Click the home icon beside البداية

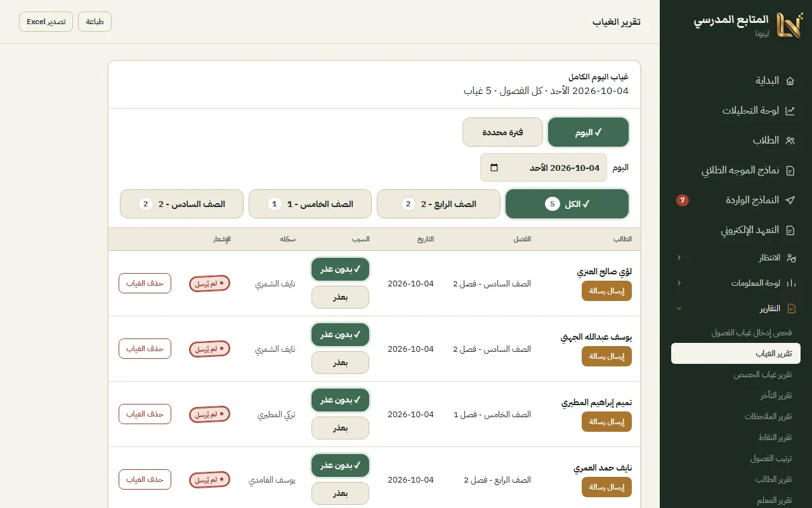click(x=790, y=81)
